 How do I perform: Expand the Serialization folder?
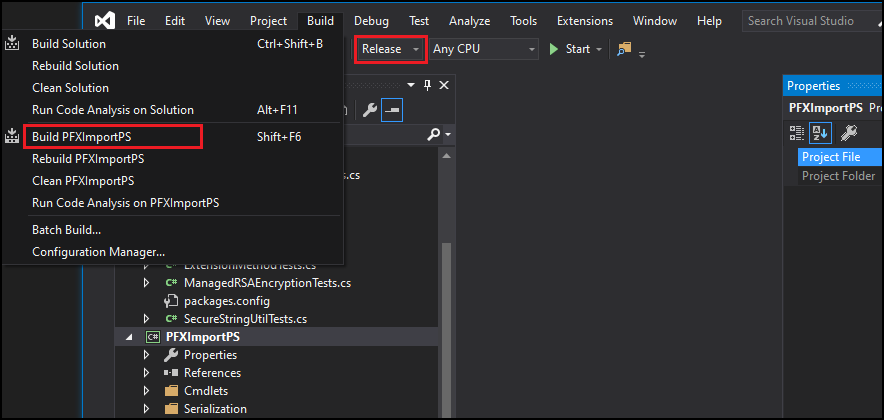(147, 409)
